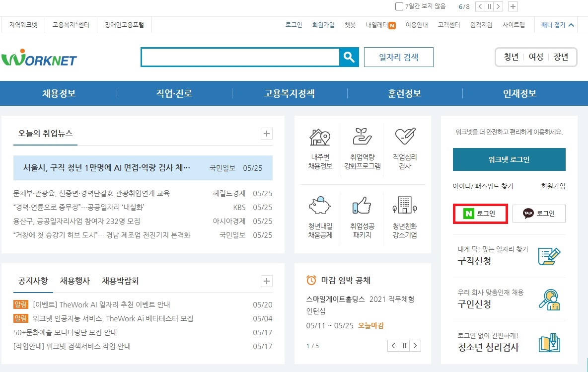Expand 오늘의 취업뉴스 with plus button
588x372 pixels.
tap(267, 134)
